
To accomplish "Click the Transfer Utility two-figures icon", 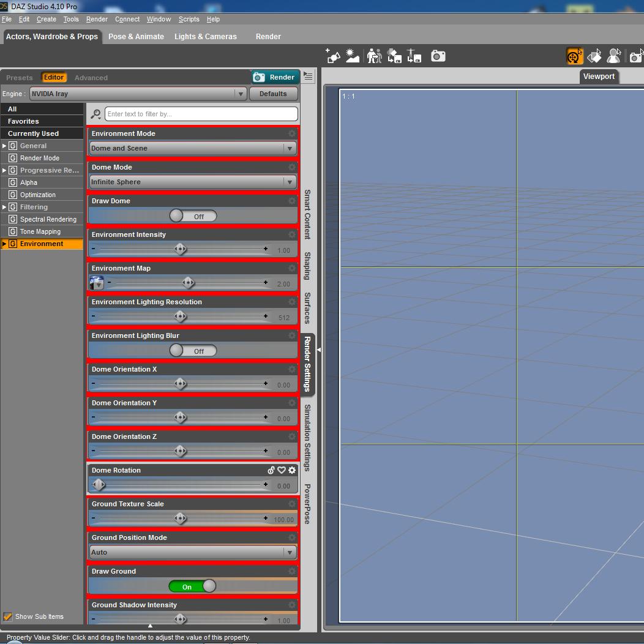I will 374,56.
